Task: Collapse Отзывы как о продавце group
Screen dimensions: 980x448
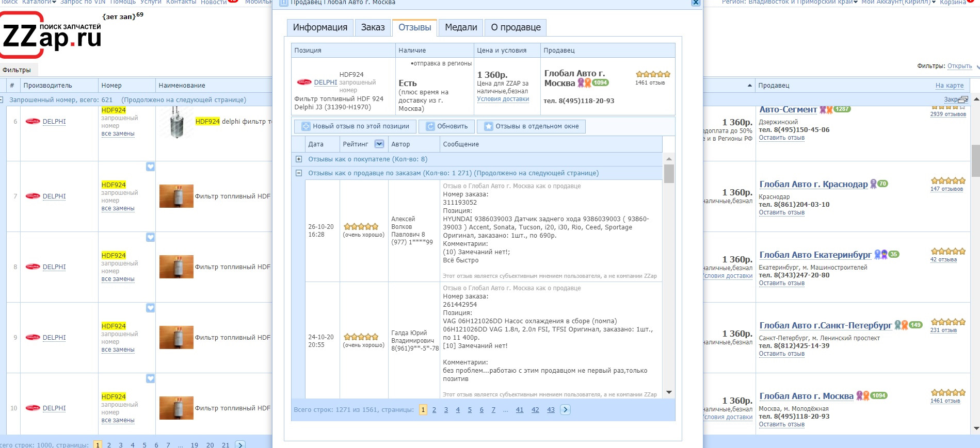Action: (x=299, y=173)
